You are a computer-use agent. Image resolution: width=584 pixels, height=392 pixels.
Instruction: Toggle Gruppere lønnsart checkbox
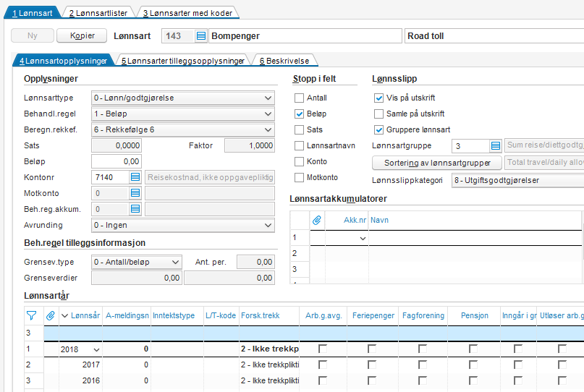coord(378,130)
